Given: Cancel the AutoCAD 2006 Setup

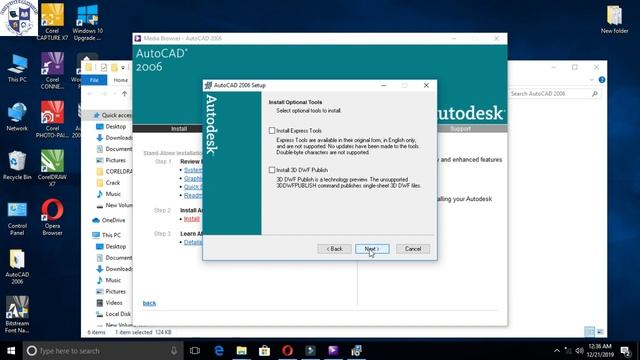Looking at the screenshot, I should [413, 249].
